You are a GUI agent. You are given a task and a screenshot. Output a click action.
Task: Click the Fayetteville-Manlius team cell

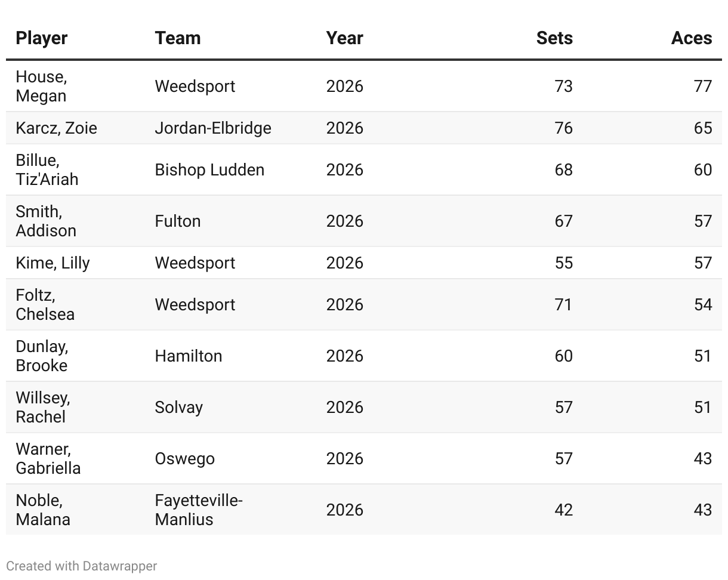[198, 510]
